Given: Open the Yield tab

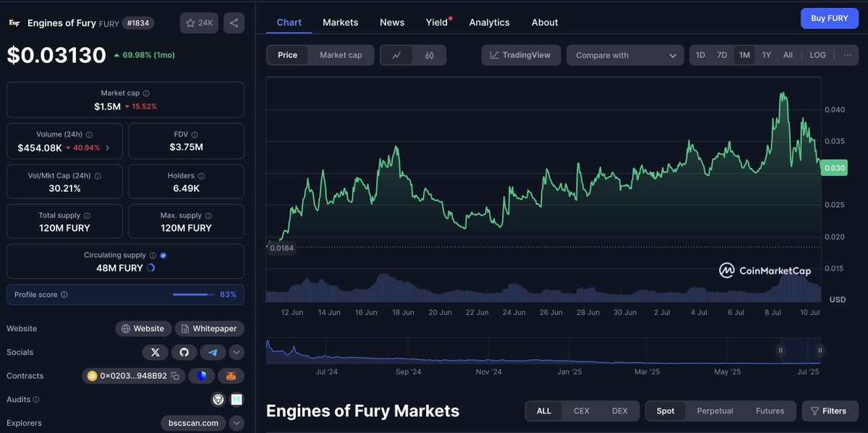Looking at the screenshot, I should pos(437,22).
